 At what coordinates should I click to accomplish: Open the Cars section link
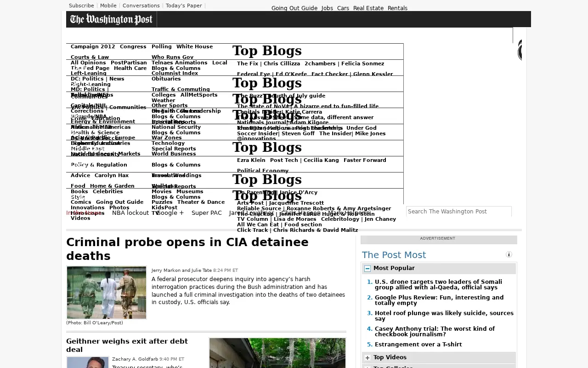coord(343,8)
